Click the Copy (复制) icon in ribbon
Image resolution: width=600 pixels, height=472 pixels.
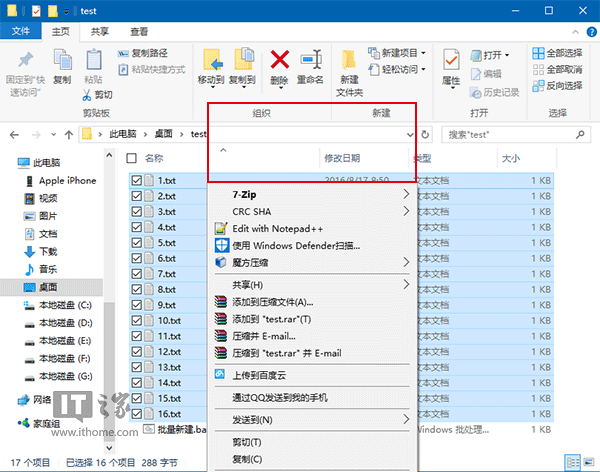click(x=62, y=62)
